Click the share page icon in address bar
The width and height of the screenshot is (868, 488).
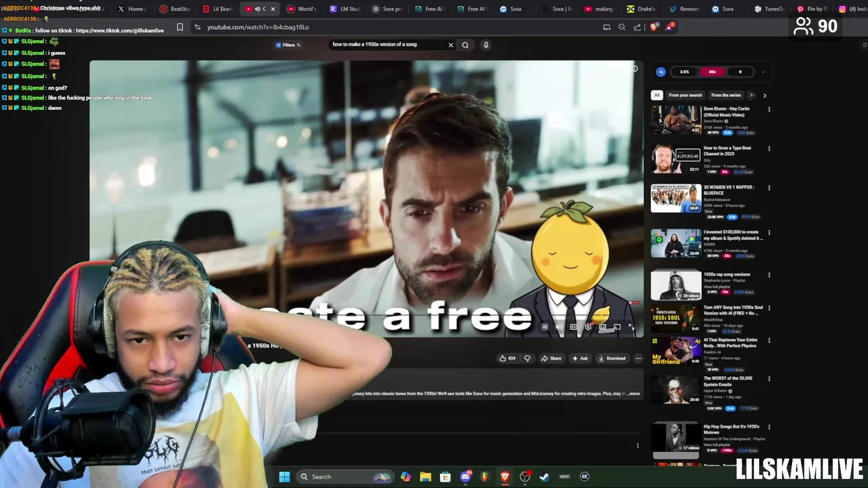pos(637,27)
